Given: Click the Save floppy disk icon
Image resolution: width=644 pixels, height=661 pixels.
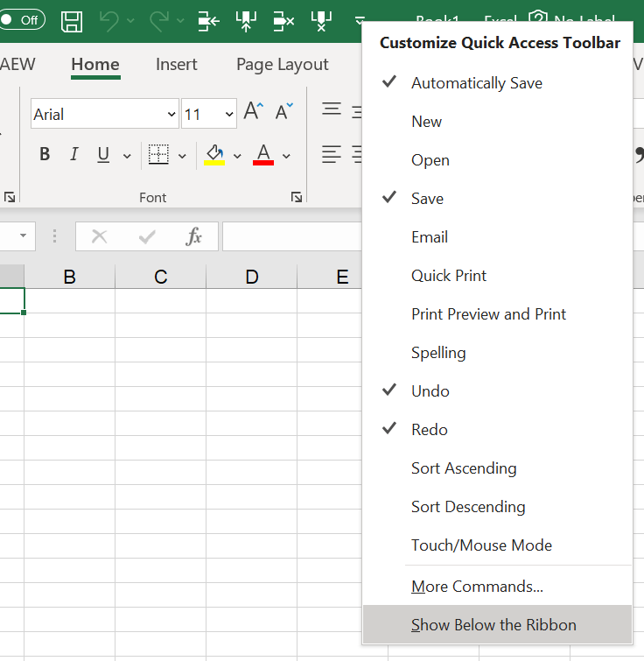Looking at the screenshot, I should click(72, 20).
